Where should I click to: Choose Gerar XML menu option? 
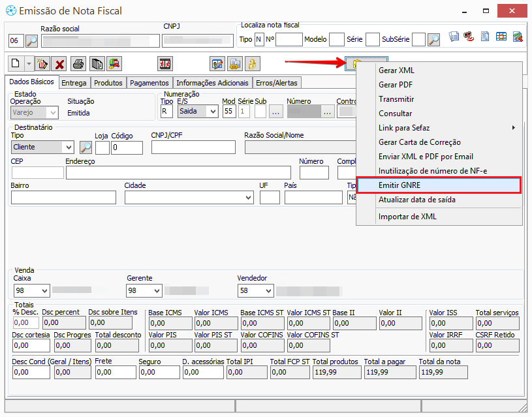coord(396,70)
